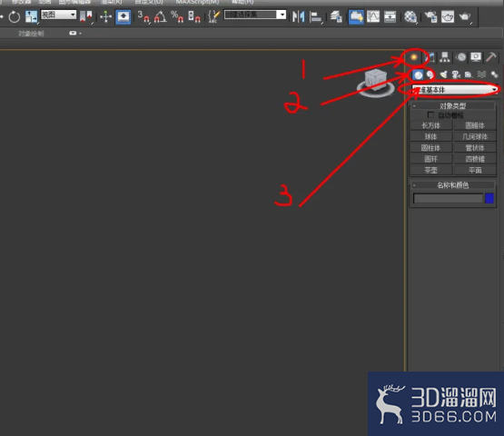Toggle Spinner Snap on the toolbar

pyautogui.click(x=193, y=16)
